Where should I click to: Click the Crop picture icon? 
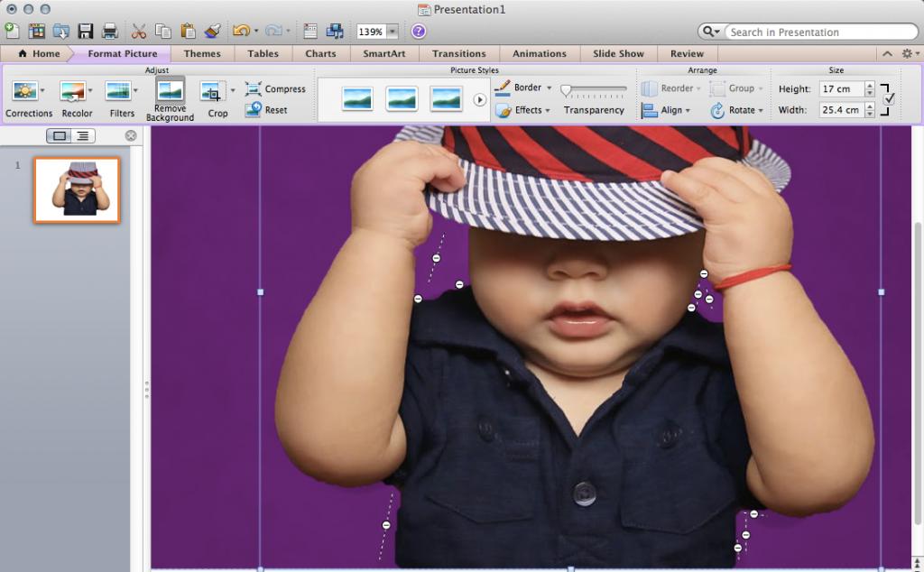[212, 91]
